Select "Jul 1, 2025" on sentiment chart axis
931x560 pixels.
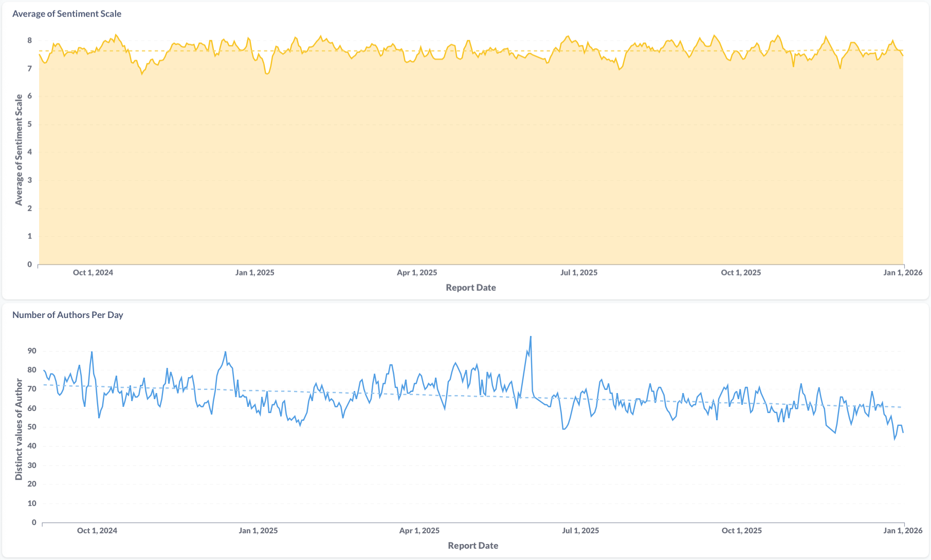[x=579, y=273]
